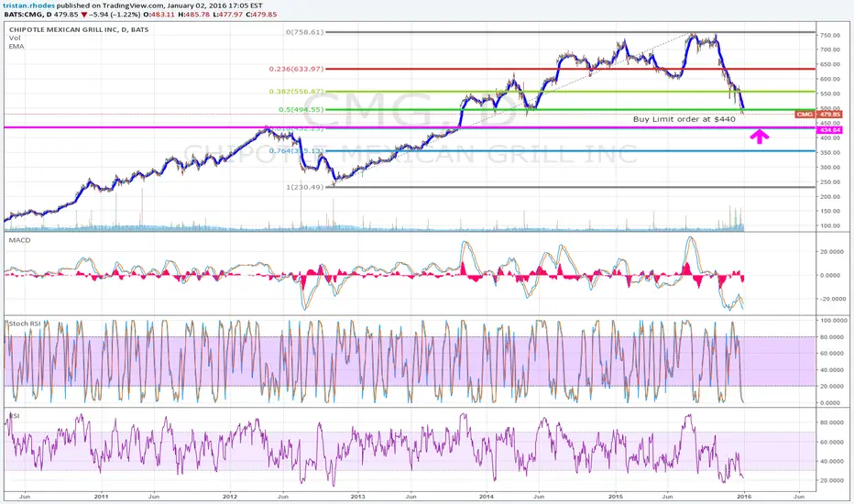Image resolution: width=854 pixels, height=504 pixels.
Task: Click the 'Buy Limit order at $440' annotation
Action: [x=684, y=119]
